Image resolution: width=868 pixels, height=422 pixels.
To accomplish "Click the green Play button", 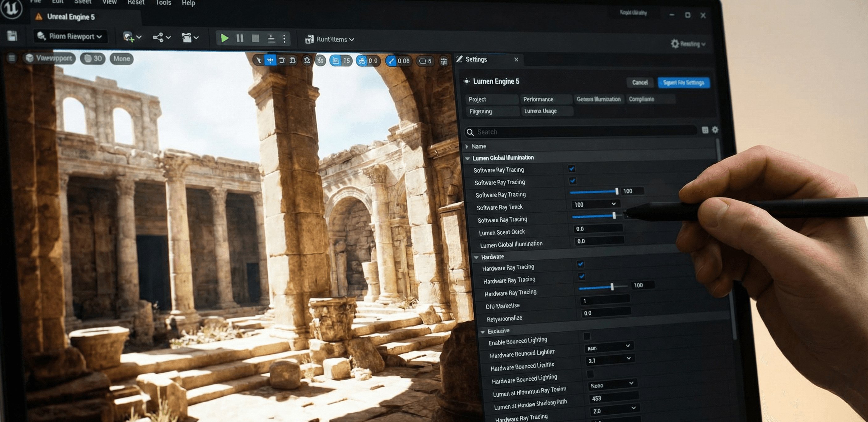I will tap(224, 38).
